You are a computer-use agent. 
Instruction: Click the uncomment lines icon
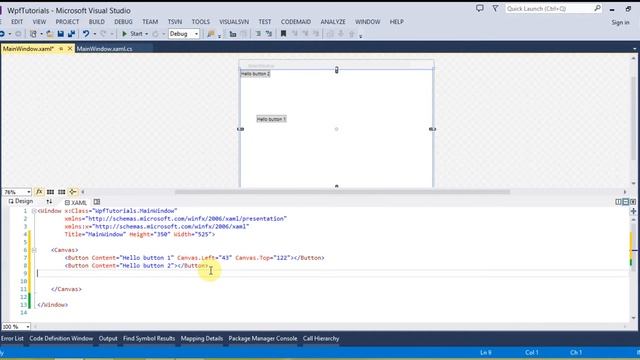coord(269,34)
